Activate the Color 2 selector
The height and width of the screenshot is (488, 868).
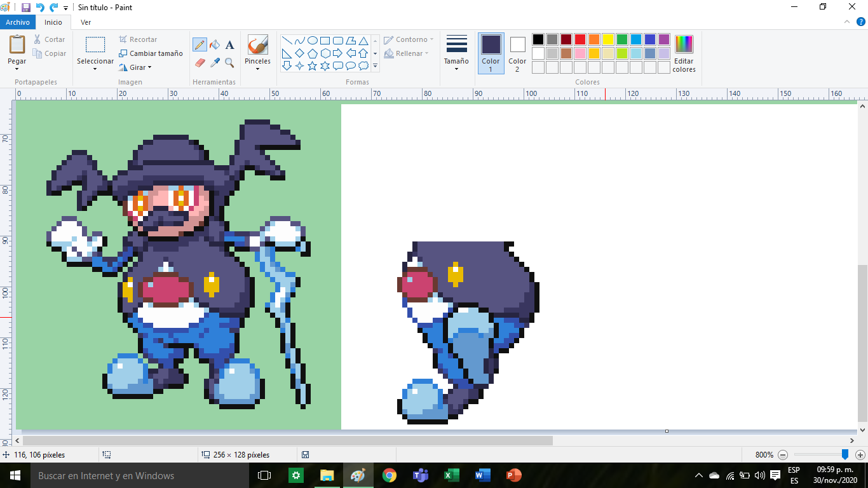(517, 53)
